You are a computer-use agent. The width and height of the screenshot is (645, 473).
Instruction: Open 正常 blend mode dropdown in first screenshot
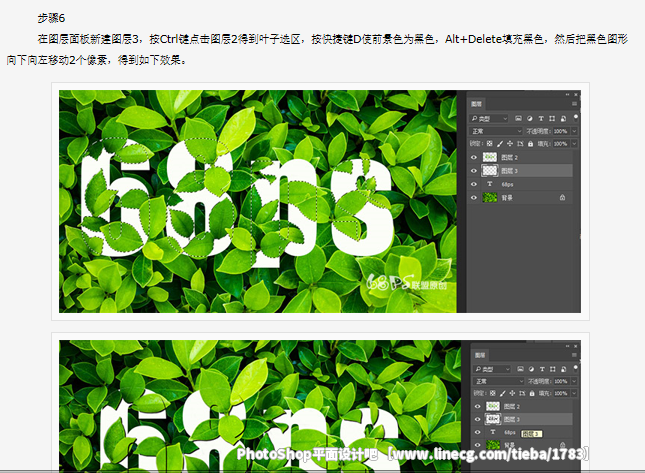click(x=496, y=131)
